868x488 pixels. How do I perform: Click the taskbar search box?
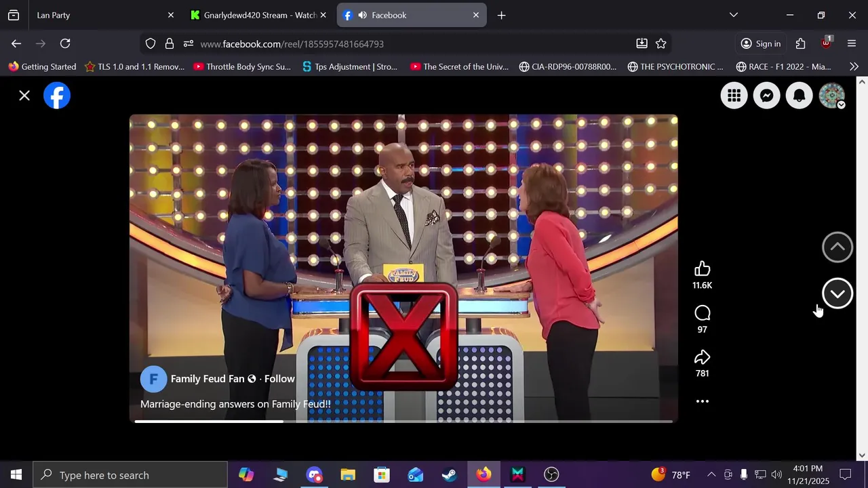point(130,475)
